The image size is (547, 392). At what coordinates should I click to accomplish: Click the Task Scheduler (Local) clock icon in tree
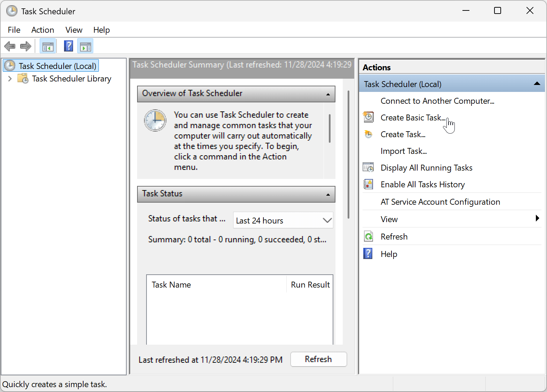point(10,65)
